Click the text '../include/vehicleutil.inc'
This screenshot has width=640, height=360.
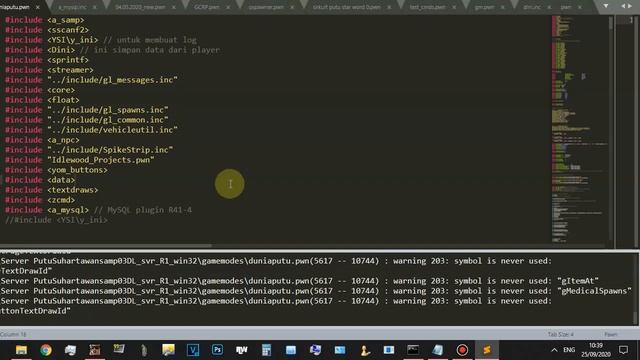click(112, 130)
